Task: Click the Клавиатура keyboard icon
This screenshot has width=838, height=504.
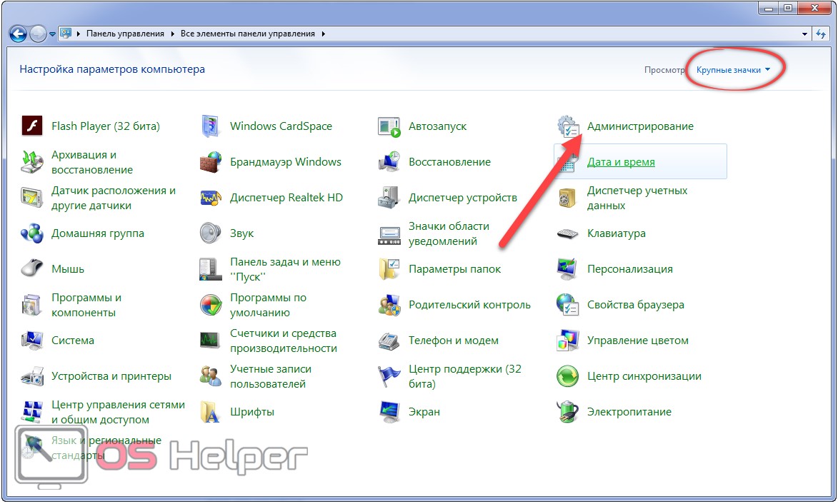Action: [567, 233]
